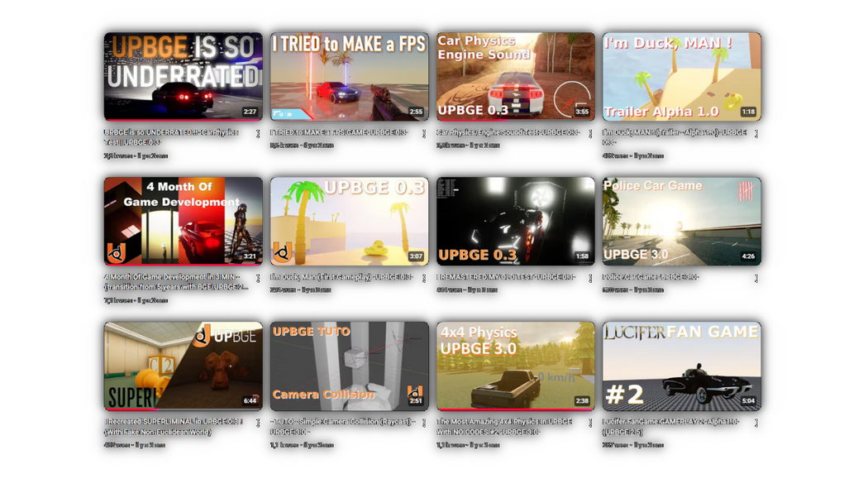Open options menu for UPBGE is so UNDERRATED video
The width and height of the screenshot is (868, 488).
point(258,134)
